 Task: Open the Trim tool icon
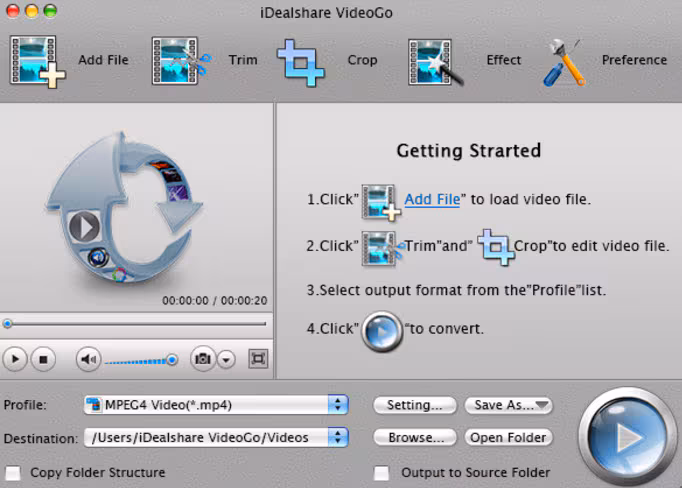(x=181, y=61)
